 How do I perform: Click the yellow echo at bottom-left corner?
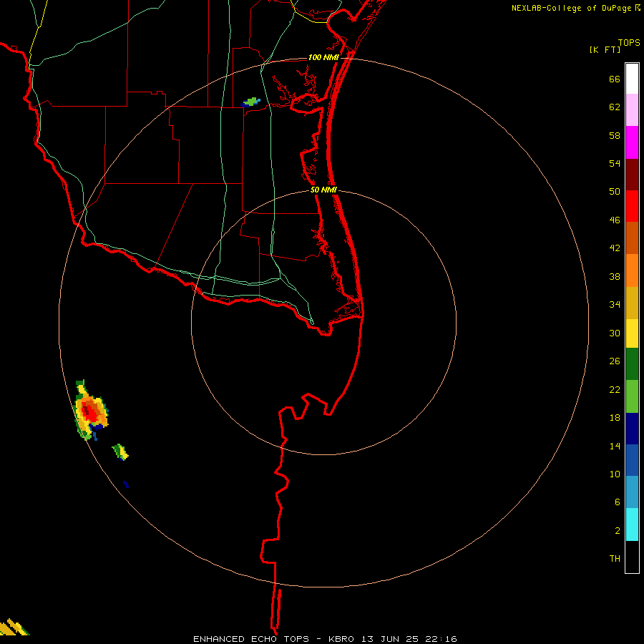pos(14,627)
